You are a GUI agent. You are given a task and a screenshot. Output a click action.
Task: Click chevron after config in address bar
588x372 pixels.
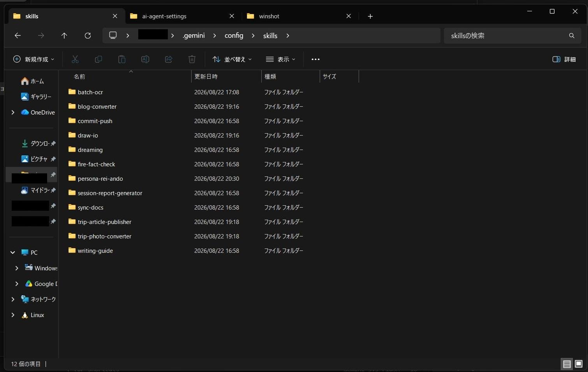coord(253,35)
